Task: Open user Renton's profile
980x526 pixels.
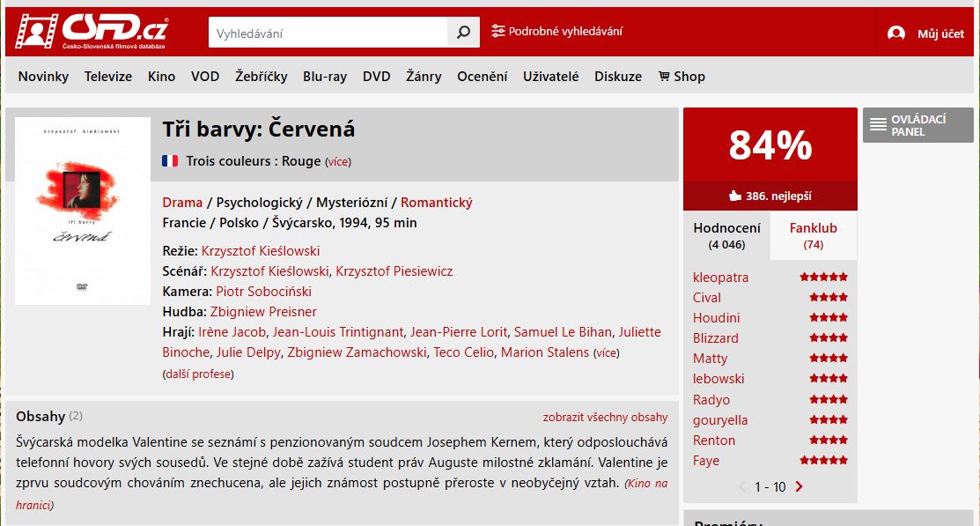Action: [714, 441]
